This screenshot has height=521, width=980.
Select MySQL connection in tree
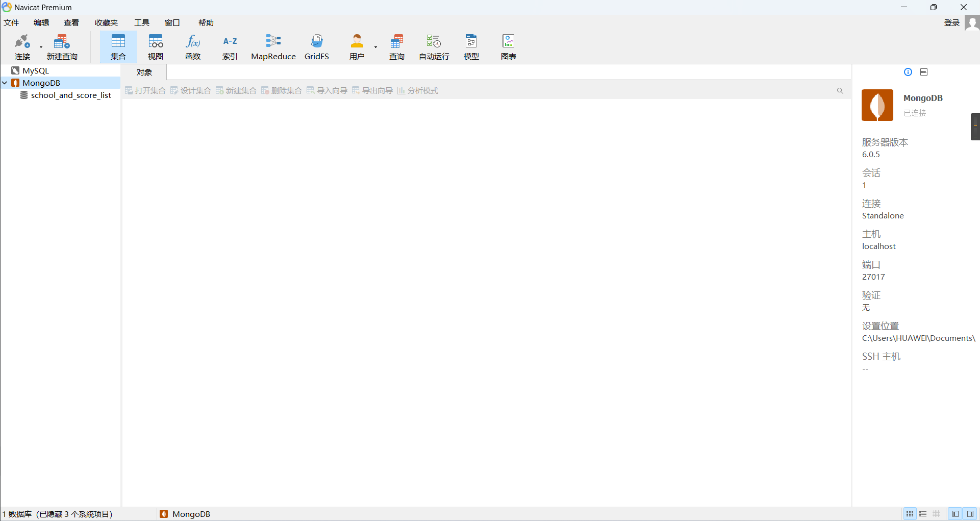(x=35, y=70)
